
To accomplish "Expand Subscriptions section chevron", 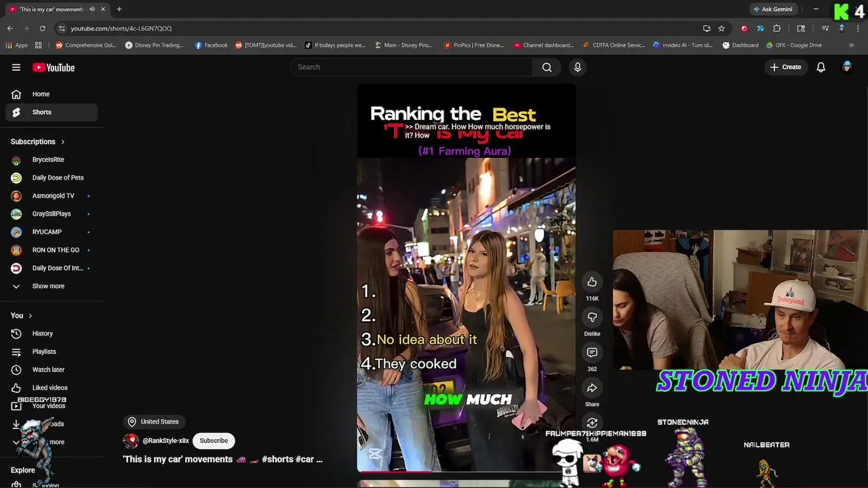I will pos(63,142).
